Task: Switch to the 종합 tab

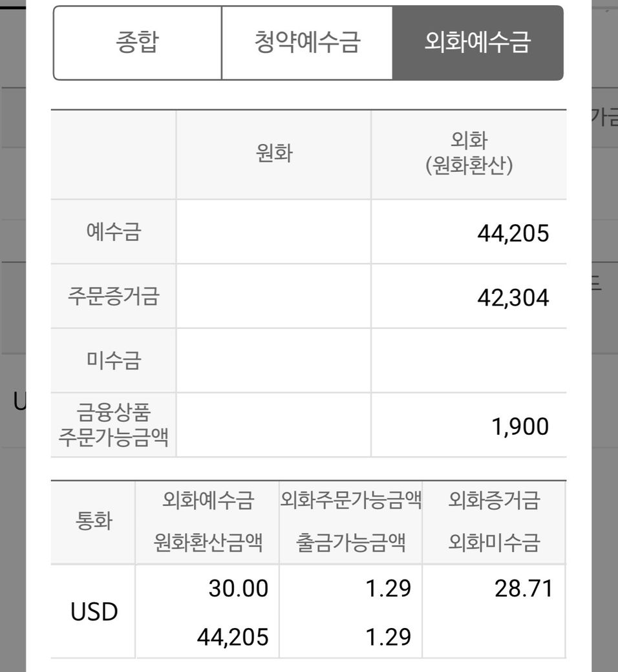Action: (x=137, y=43)
